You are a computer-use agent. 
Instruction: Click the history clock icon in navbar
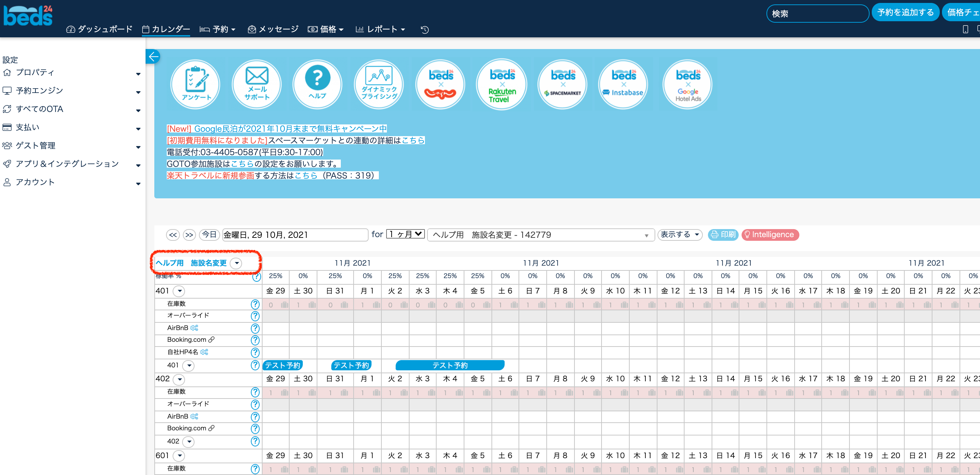[425, 29]
